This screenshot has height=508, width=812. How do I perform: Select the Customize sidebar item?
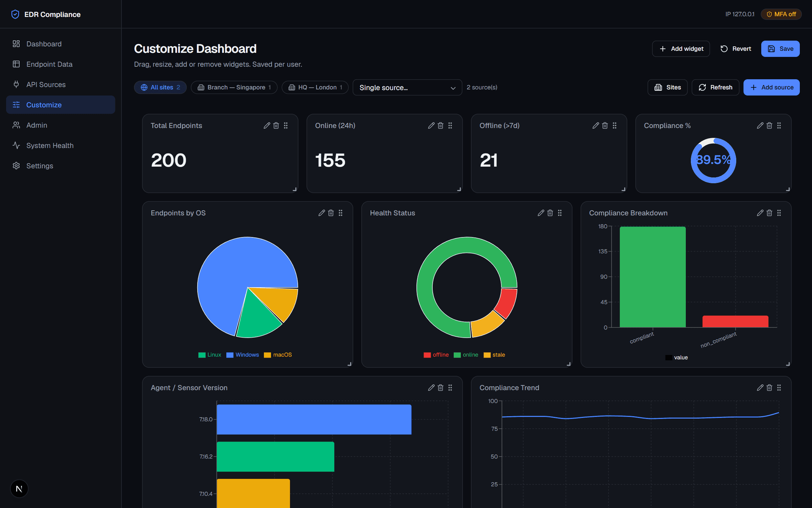(61, 105)
